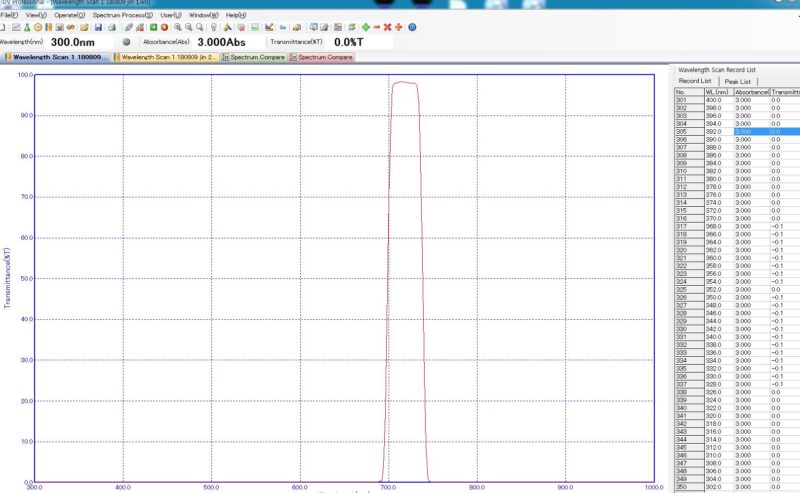Click the WL.(nm) column header
Screen dimensions: 800x493
tap(717, 92)
